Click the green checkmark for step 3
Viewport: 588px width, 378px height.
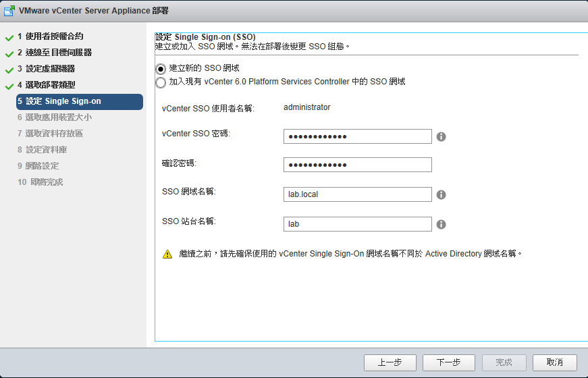(x=9, y=70)
